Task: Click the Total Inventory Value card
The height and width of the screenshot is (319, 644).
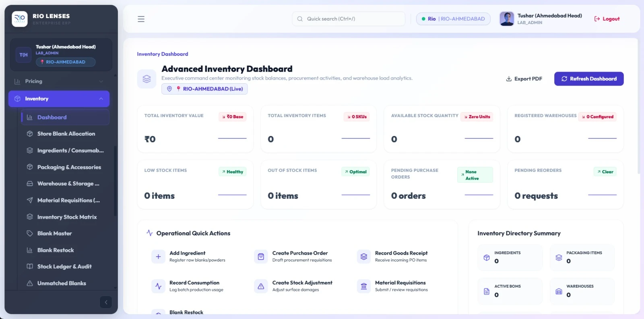Action: click(x=195, y=129)
